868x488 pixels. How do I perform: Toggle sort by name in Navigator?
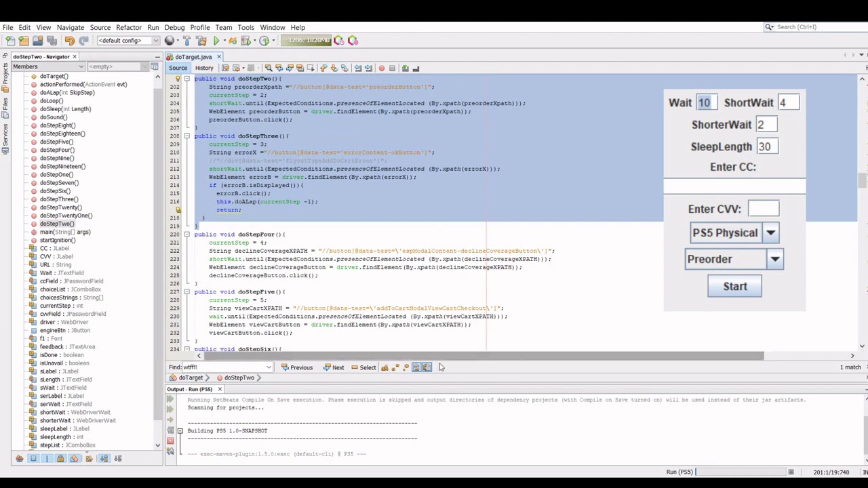(104, 459)
